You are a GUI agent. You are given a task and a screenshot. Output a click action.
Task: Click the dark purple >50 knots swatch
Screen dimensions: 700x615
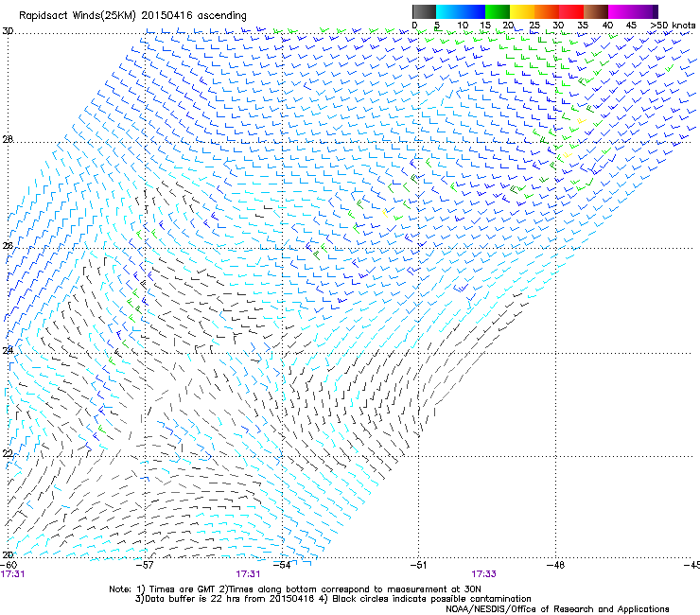click(x=655, y=11)
